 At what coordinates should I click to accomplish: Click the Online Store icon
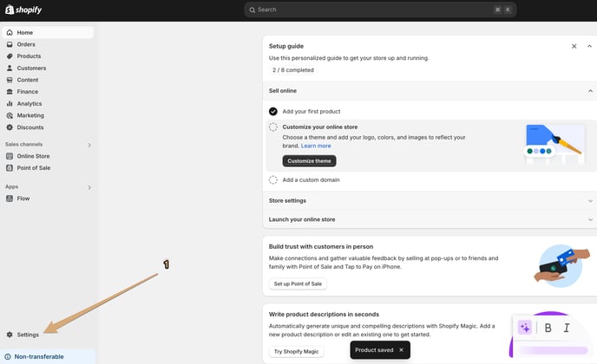point(10,156)
